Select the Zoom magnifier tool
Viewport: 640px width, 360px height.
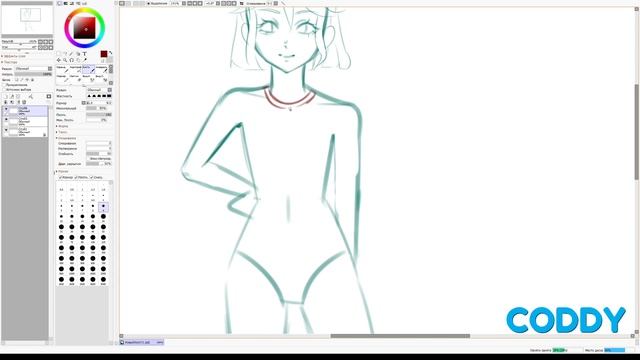[65, 60]
